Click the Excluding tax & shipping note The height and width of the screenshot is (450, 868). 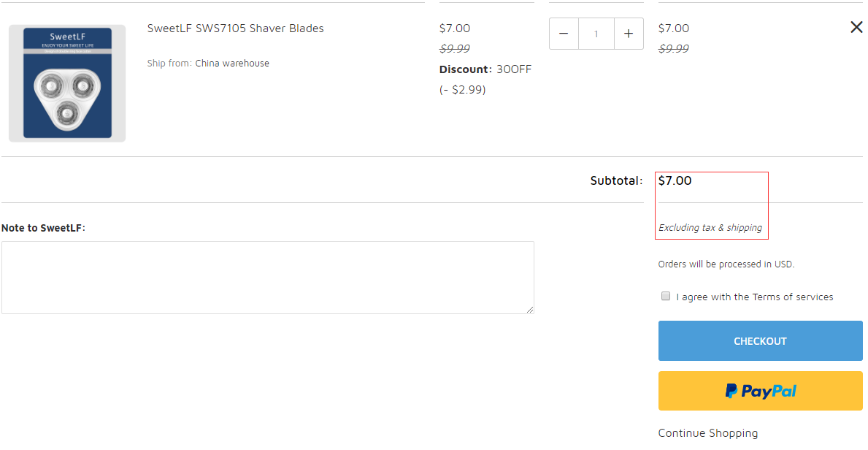(x=710, y=228)
